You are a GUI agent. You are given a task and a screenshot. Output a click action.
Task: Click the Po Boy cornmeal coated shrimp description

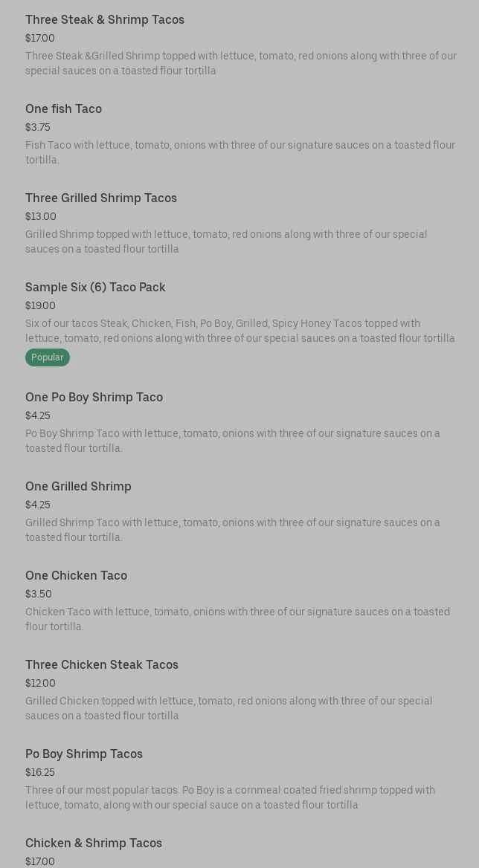pyautogui.click(x=230, y=798)
